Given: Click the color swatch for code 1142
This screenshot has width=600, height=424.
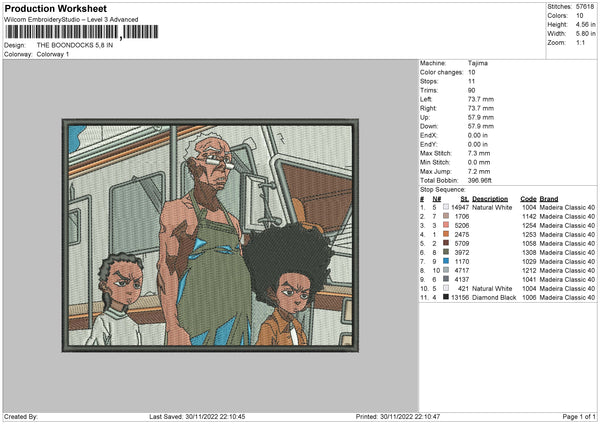Looking at the screenshot, I should 446,216.
